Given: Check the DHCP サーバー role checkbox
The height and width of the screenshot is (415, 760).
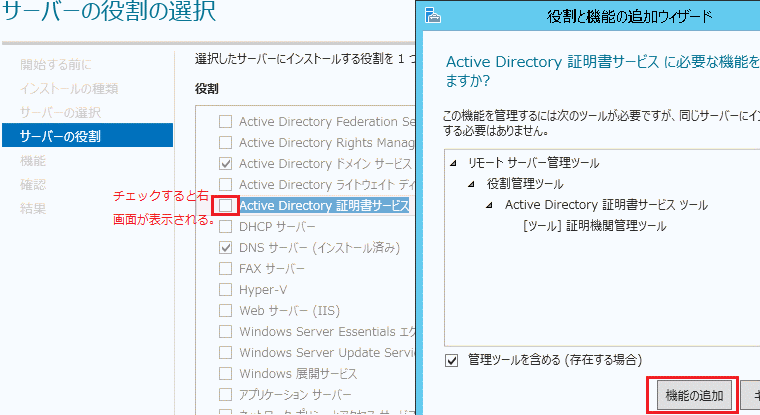Looking at the screenshot, I should click(225, 226).
